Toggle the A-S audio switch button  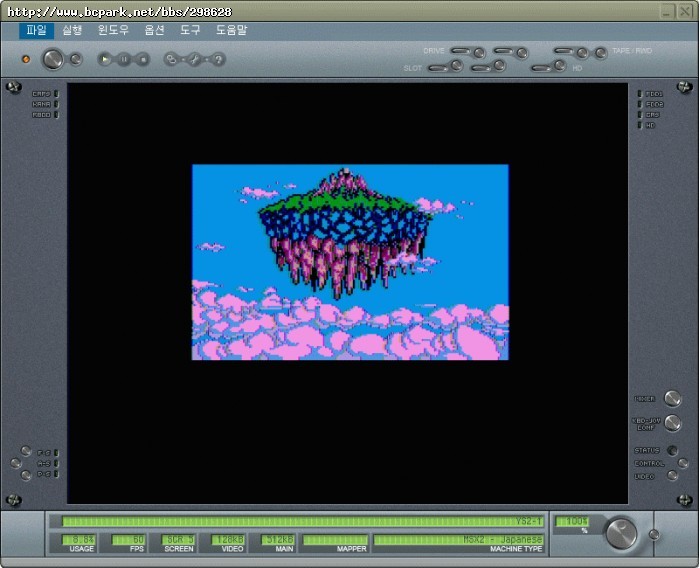click(x=16, y=463)
